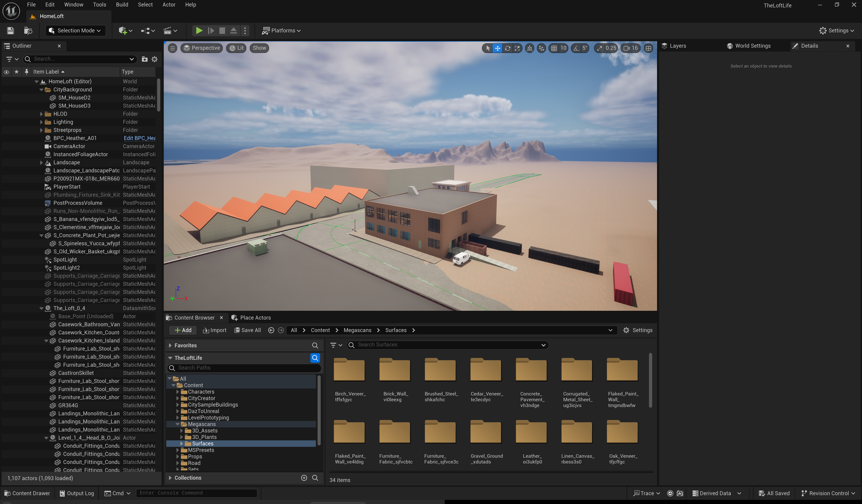
Task: Expand the Collections section
Action: pos(170,478)
